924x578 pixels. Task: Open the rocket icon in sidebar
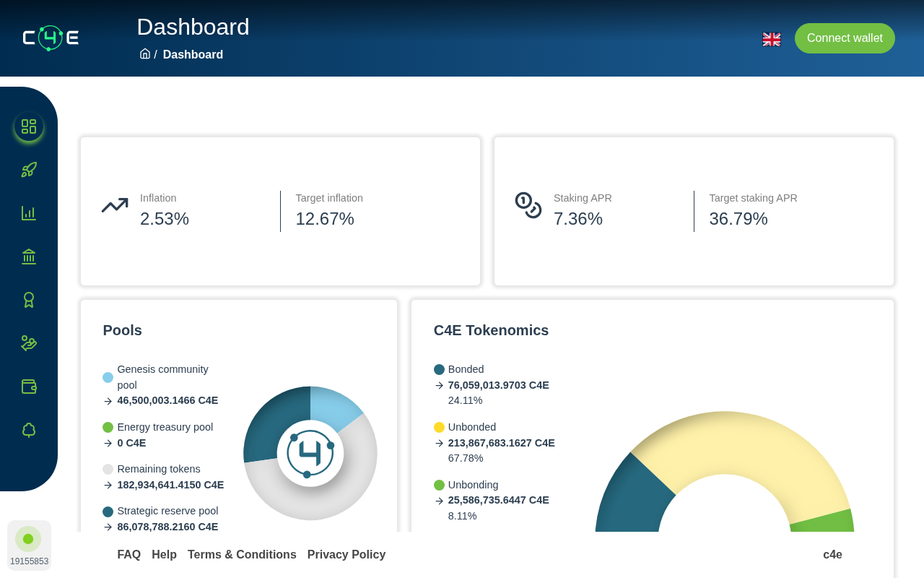[x=29, y=170]
